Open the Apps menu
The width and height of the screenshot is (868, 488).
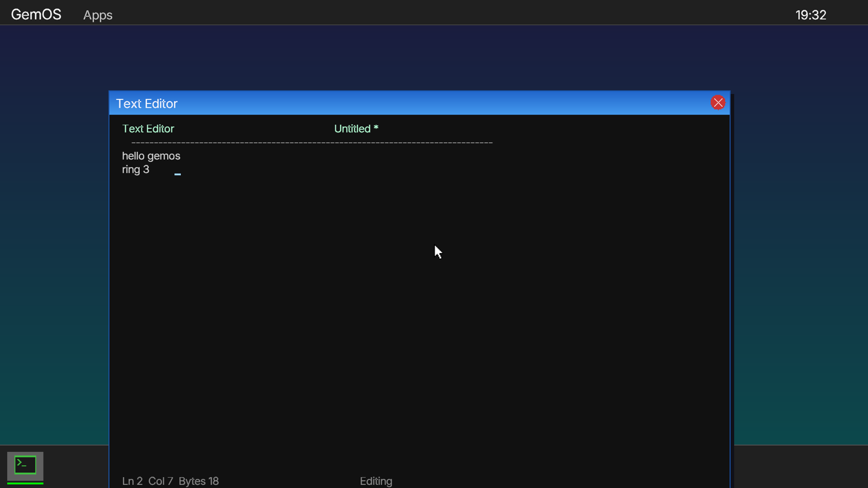pyautogui.click(x=98, y=15)
